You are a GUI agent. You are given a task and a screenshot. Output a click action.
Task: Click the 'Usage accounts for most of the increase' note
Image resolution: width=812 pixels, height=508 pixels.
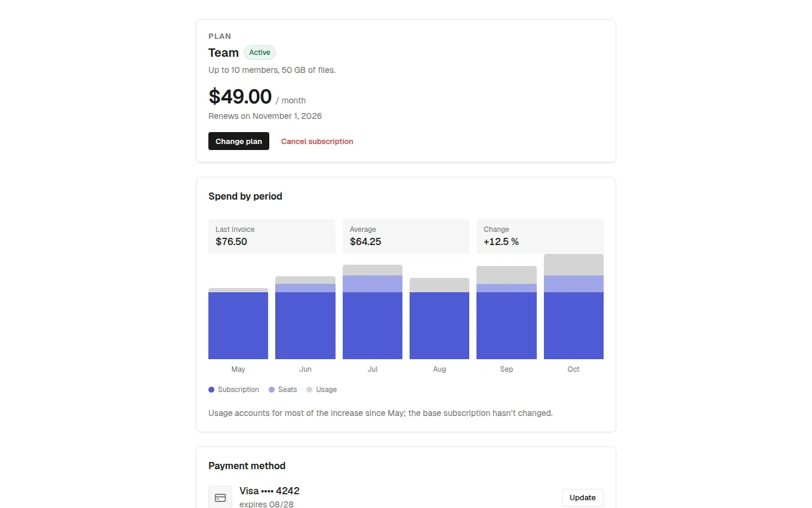(x=380, y=413)
